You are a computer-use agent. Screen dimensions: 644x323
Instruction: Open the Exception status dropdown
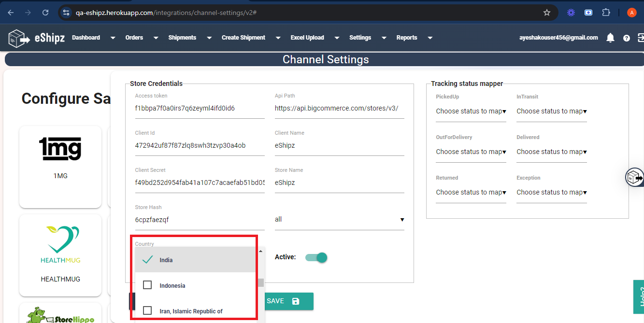[x=552, y=193]
